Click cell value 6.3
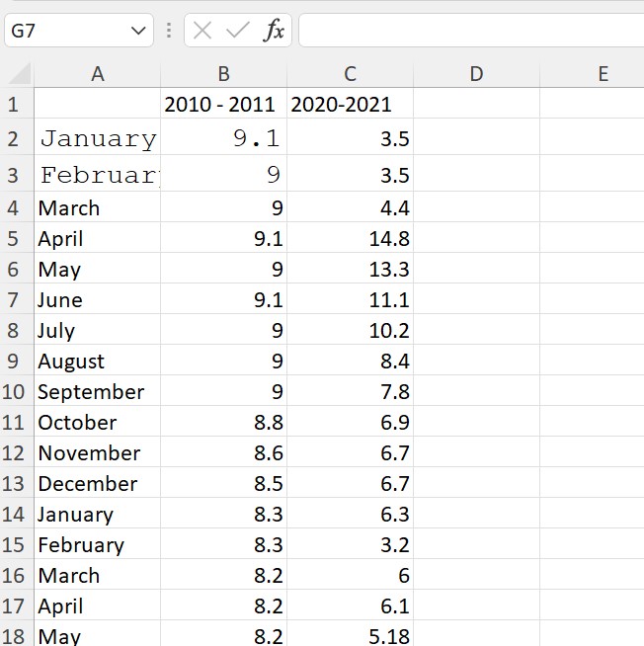 pyautogui.click(x=351, y=514)
